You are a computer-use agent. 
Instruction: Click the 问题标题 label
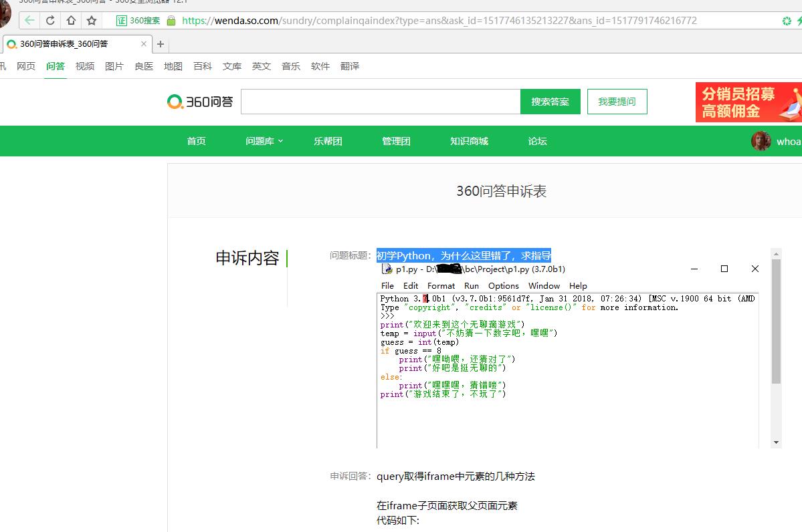pos(350,255)
